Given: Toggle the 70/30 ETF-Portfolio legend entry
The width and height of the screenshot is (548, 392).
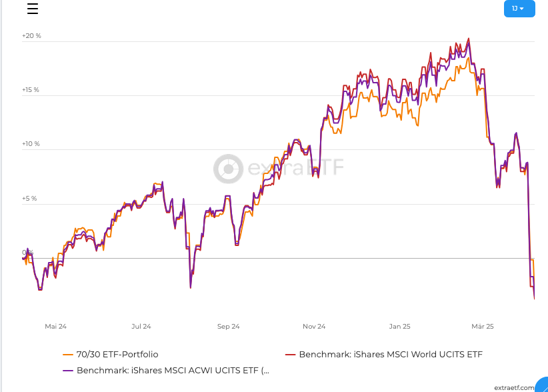Looking at the screenshot, I should [117, 355].
